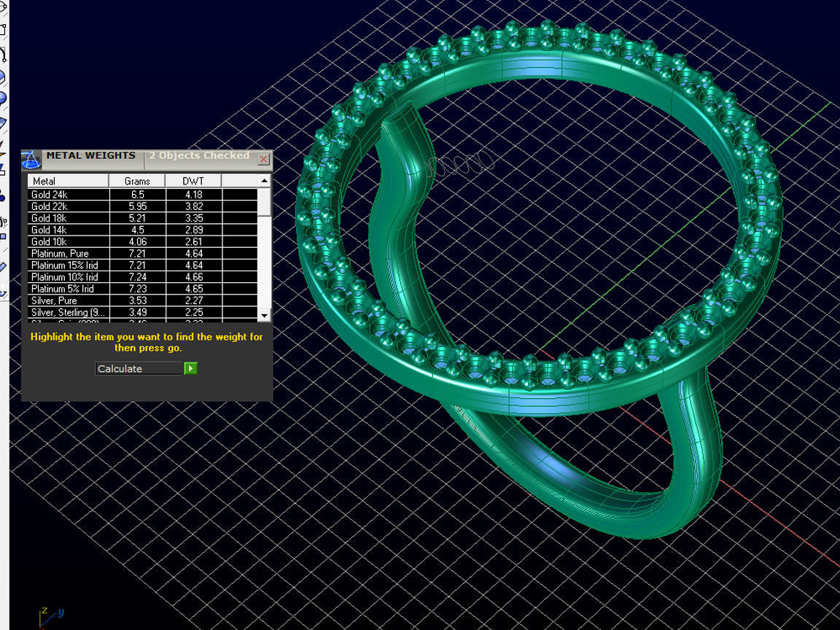Screen dimensions: 840x630
Task: Click the 2.25 DWT value
Action: click(194, 312)
